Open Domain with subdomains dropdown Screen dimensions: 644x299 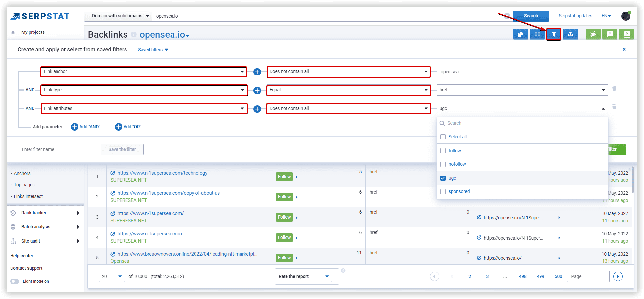tap(118, 16)
